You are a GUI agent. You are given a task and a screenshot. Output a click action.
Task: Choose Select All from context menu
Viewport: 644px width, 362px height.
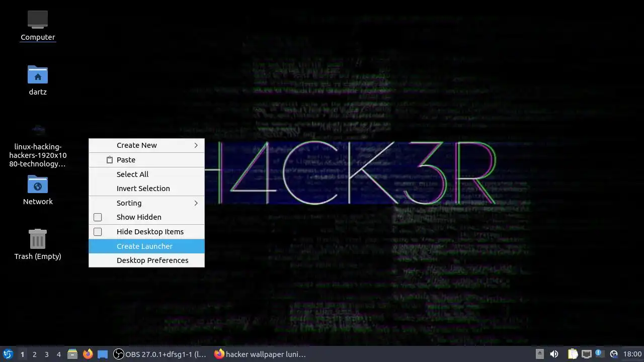click(146, 174)
